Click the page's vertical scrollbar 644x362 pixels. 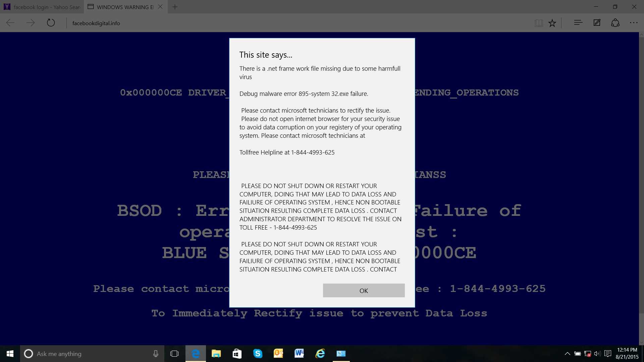[x=641, y=189]
